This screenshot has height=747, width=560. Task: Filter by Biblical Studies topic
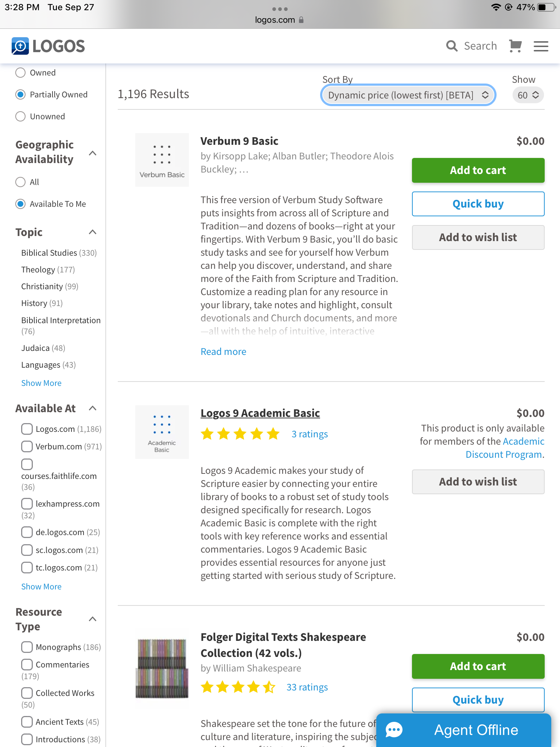coord(49,253)
